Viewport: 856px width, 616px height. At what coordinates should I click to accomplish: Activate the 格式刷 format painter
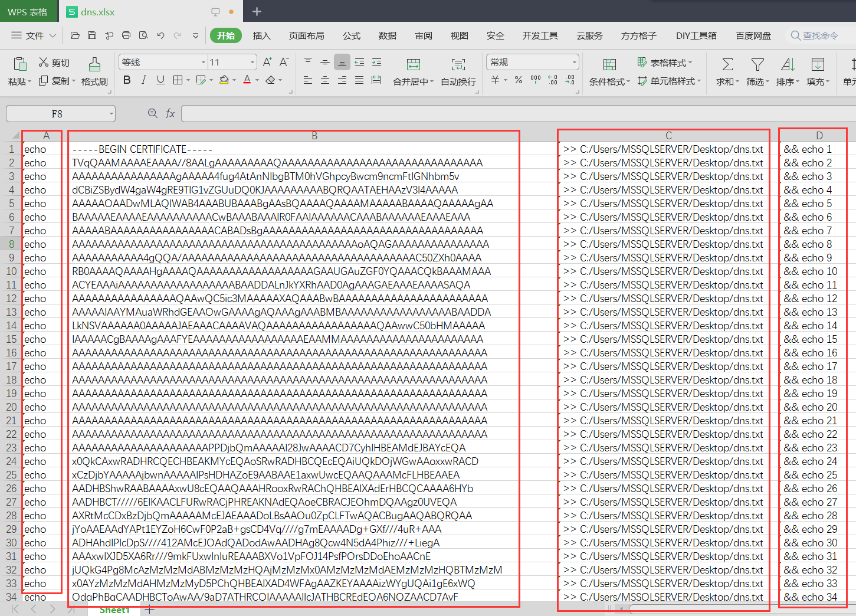tap(94, 72)
